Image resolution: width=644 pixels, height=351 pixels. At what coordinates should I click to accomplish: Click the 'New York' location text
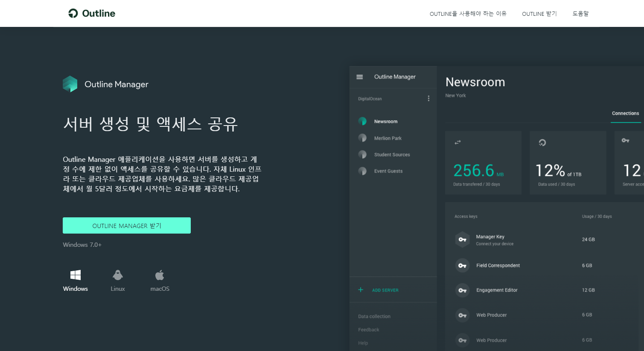455,96
